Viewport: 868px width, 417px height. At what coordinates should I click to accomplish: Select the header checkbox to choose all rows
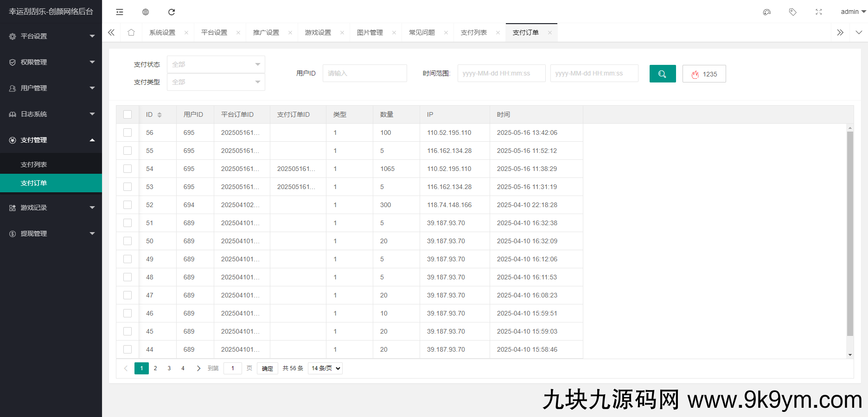[x=127, y=114]
